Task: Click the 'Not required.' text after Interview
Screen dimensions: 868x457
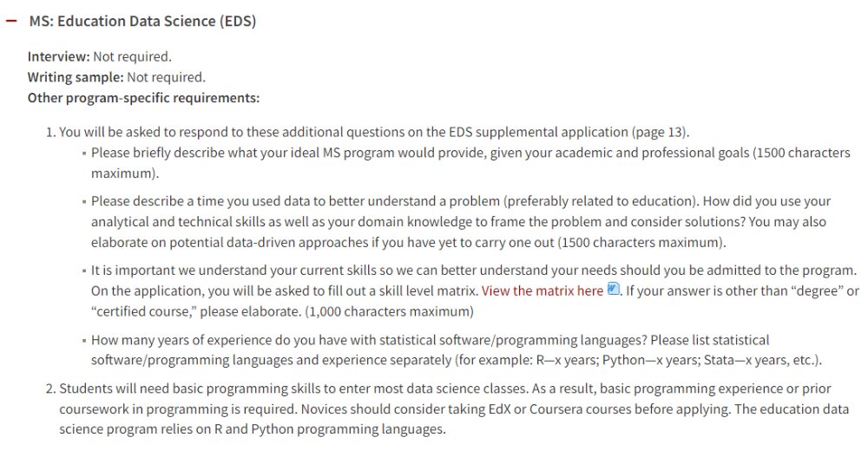Action: pyautogui.click(x=132, y=56)
